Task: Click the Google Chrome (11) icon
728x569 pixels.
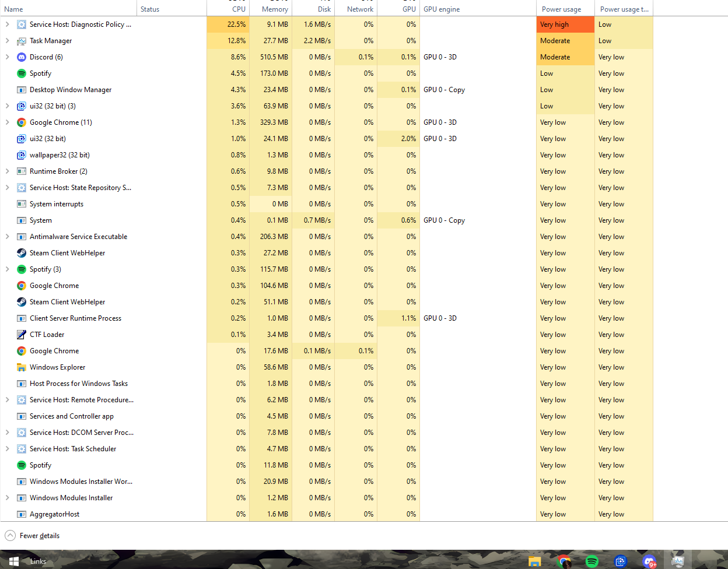Action: point(22,122)
